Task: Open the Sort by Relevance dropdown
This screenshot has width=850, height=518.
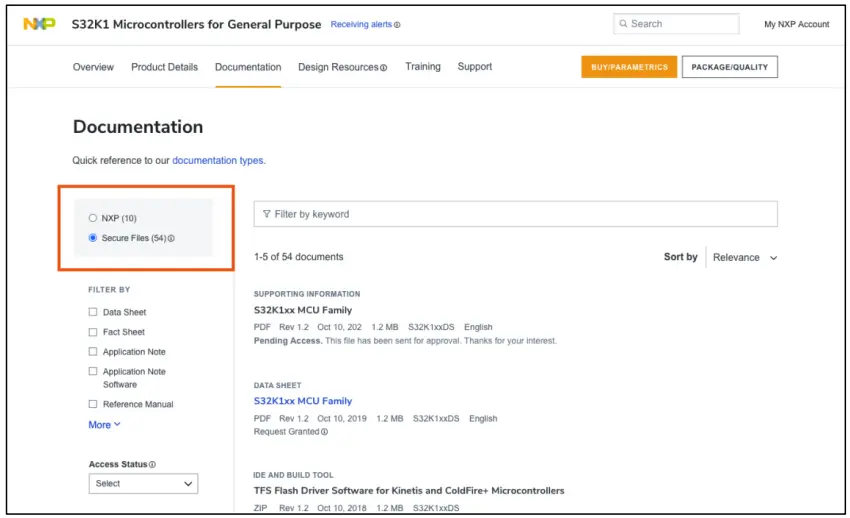Action: pos(744,257)
